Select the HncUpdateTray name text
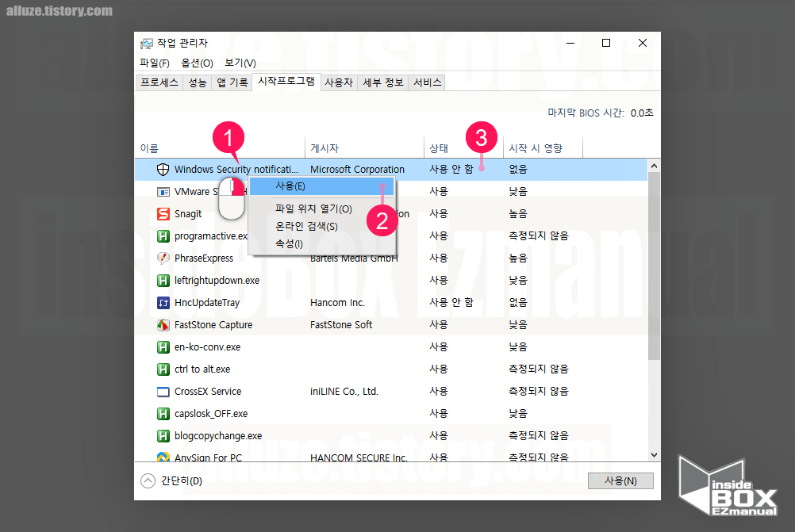The image size is (795, 532). coord(207,303)
